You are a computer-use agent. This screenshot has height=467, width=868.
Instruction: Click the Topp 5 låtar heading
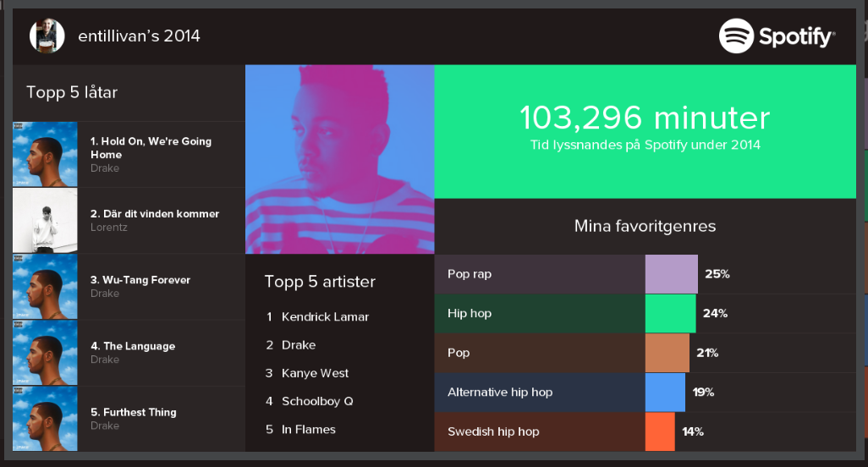coord(72,92)
